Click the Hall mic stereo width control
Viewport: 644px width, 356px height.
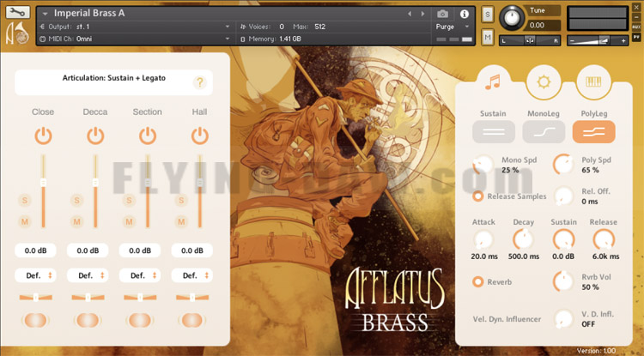[x=191, y=320]
